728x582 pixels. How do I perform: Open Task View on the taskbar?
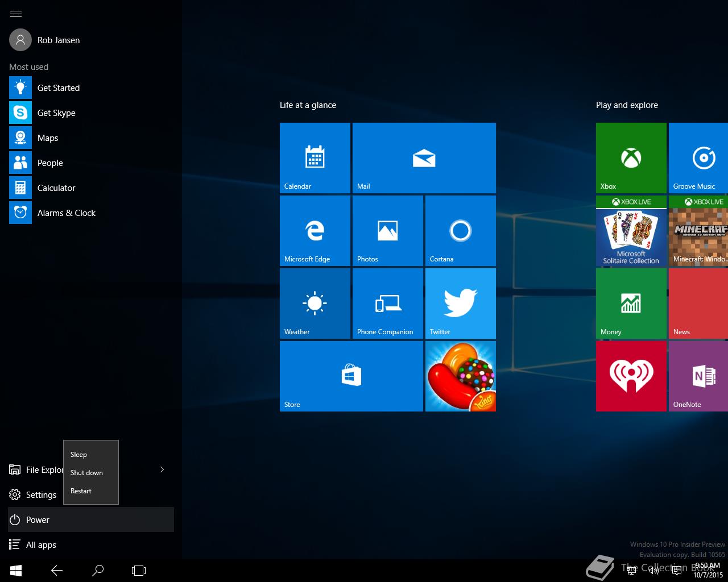(139, 570)
